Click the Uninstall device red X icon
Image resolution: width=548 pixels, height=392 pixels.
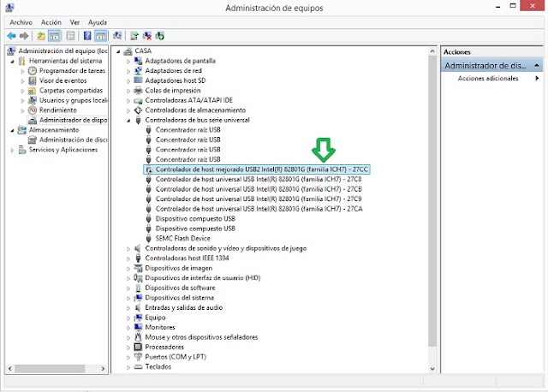tap(147, 36)
